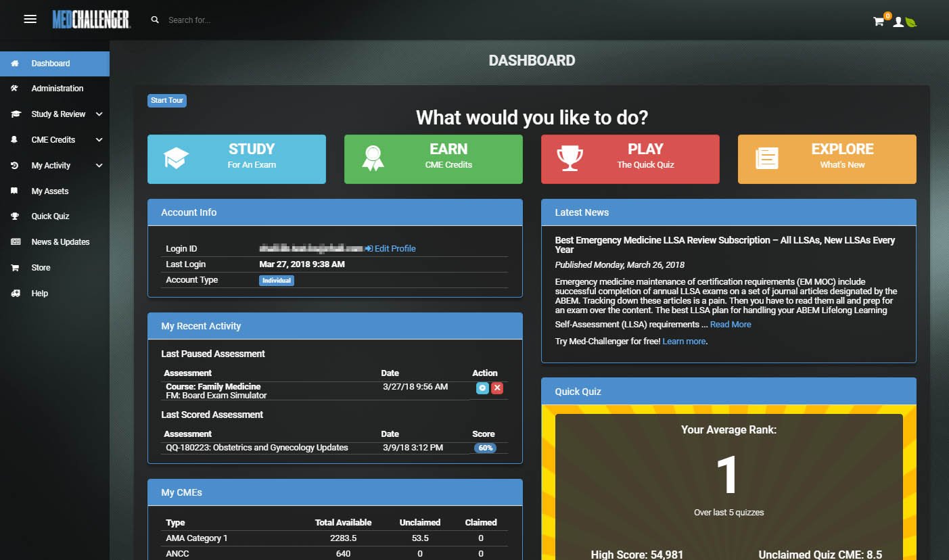Click the News & Updates newspaper icon

click(16, 242)
